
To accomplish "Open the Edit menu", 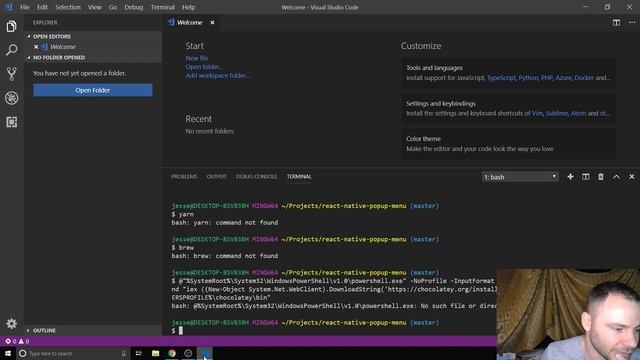I will coord(42,7).
